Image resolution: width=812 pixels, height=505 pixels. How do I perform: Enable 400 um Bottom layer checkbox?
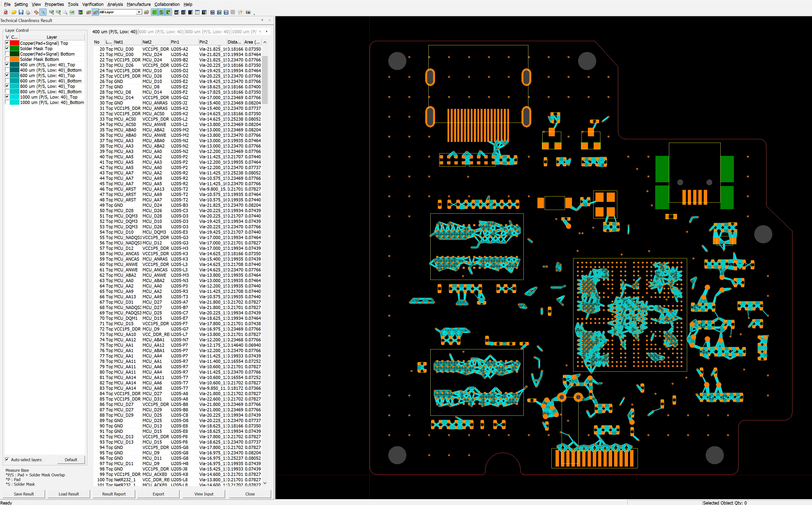[x=7, y=70]
